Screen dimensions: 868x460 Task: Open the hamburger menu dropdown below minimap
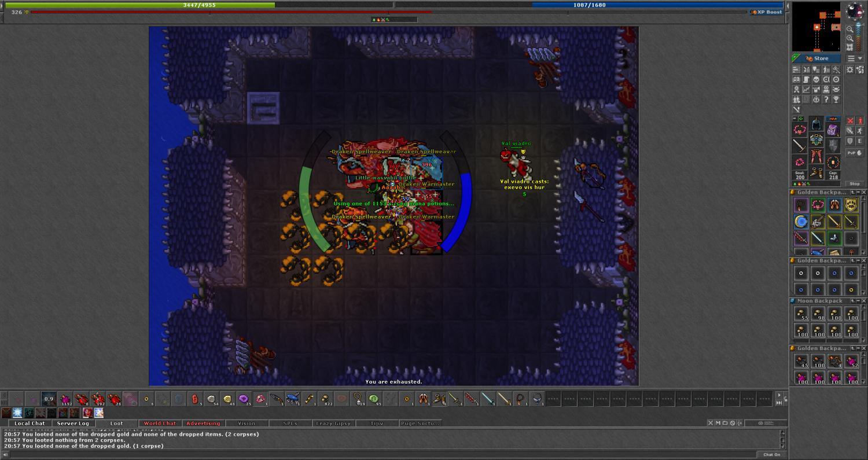point(855,58)
